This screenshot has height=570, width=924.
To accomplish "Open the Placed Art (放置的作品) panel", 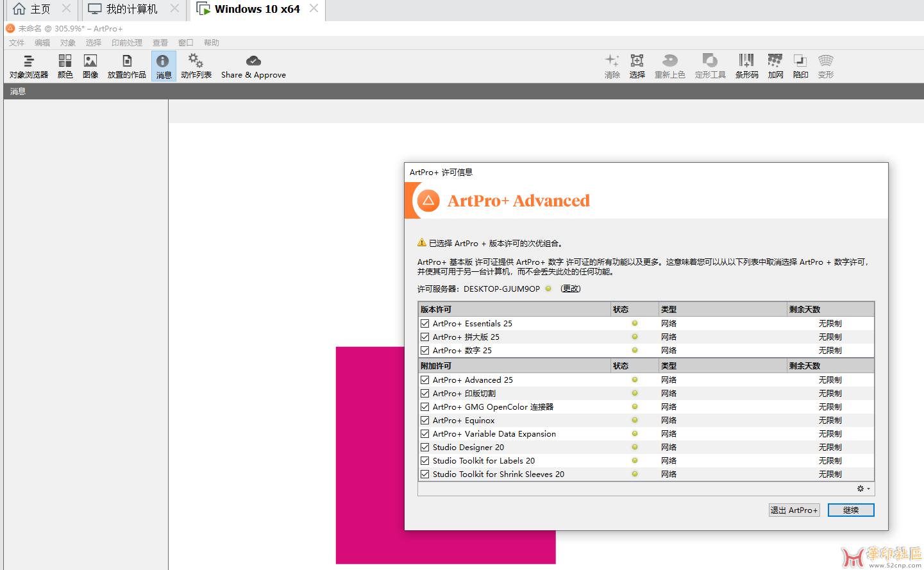I will pyautogui.click(x=127, y=67).
